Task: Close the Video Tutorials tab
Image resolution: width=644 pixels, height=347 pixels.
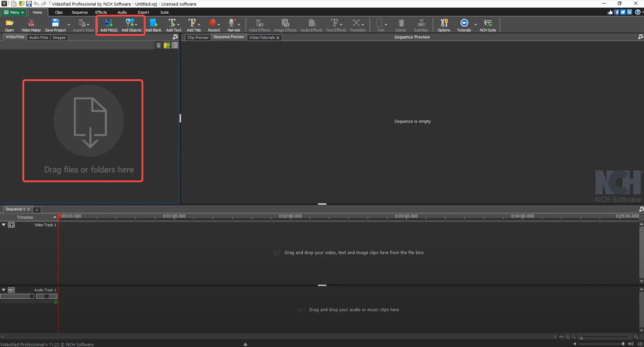Action: (x=278, y=38)
